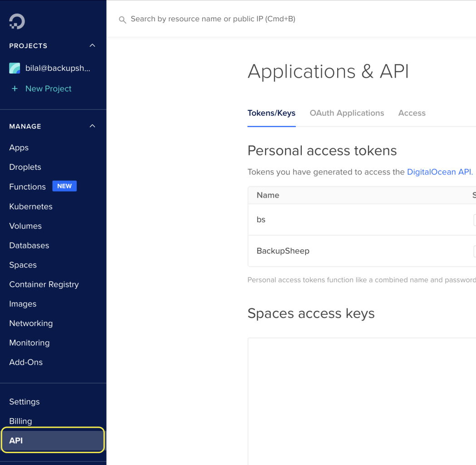Go to Networking
The width and height of the screenshot is (476, 465).
click(31, 323)
